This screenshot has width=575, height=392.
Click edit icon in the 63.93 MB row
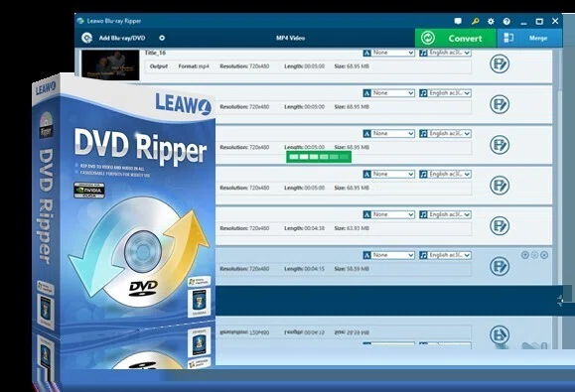[500, 225]
